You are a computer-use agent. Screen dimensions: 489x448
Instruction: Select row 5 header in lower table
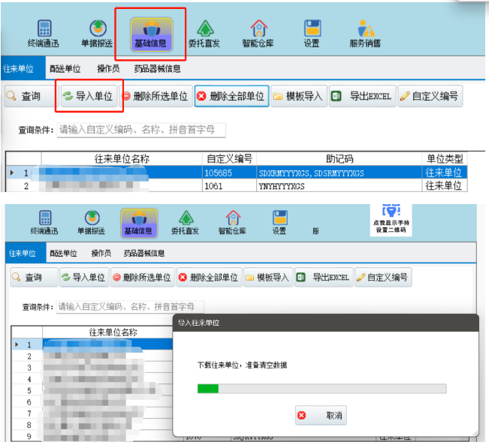[x=28, y=391]
